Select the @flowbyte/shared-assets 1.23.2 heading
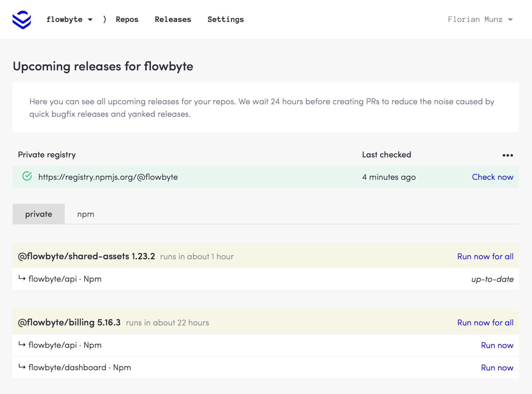 [x=86, y=257]
